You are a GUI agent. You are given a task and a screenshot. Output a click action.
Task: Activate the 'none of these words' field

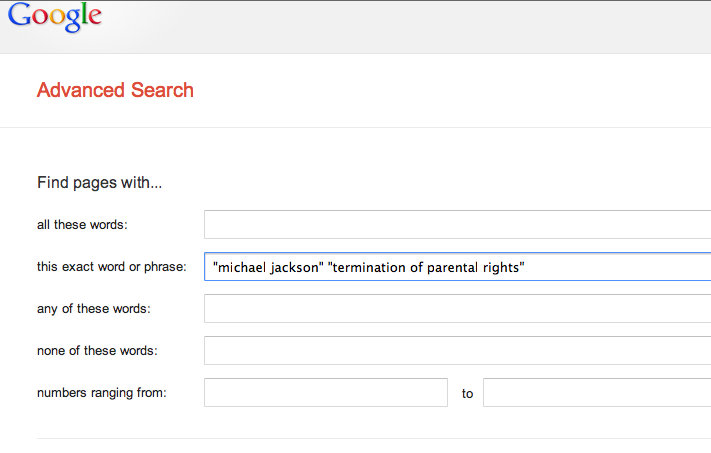[x=458, y=351]
